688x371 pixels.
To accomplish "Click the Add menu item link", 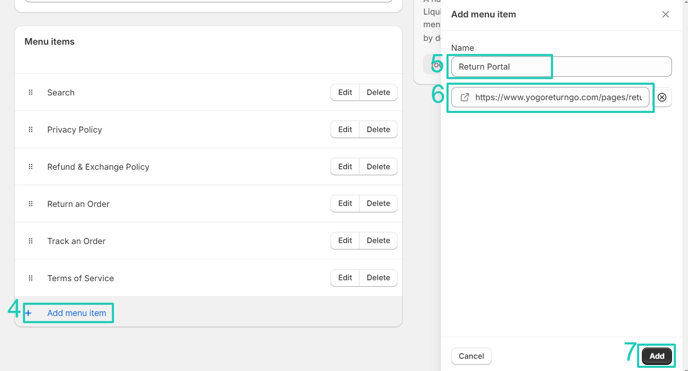I will tap(77, 313).
